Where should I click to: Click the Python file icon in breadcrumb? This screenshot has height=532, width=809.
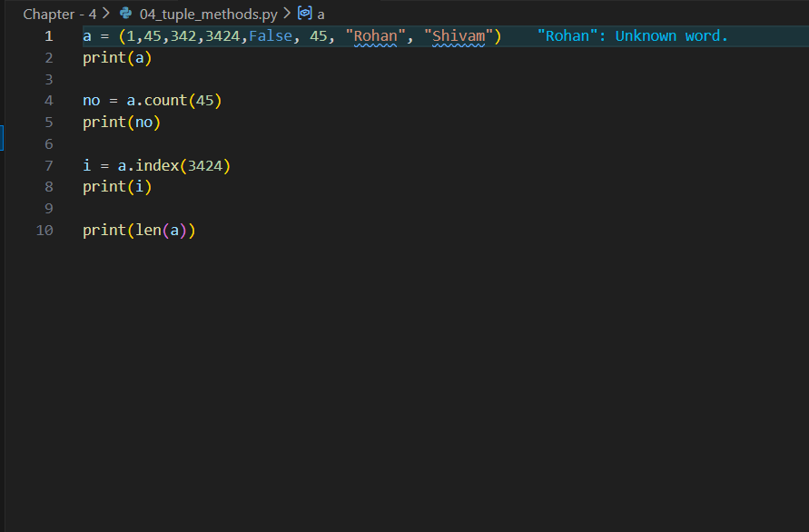(126, 13)
